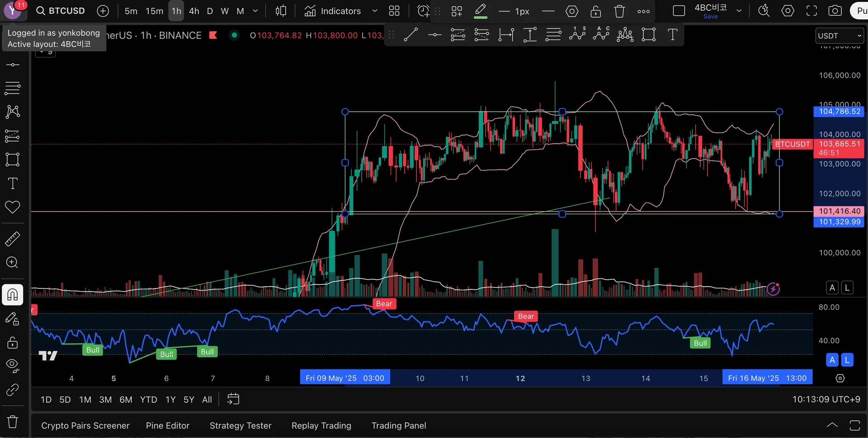The height and width of the screenshot is (438, 868).
Task: Create an alert with the alarm clock icon
Action: tap(423, 11)
